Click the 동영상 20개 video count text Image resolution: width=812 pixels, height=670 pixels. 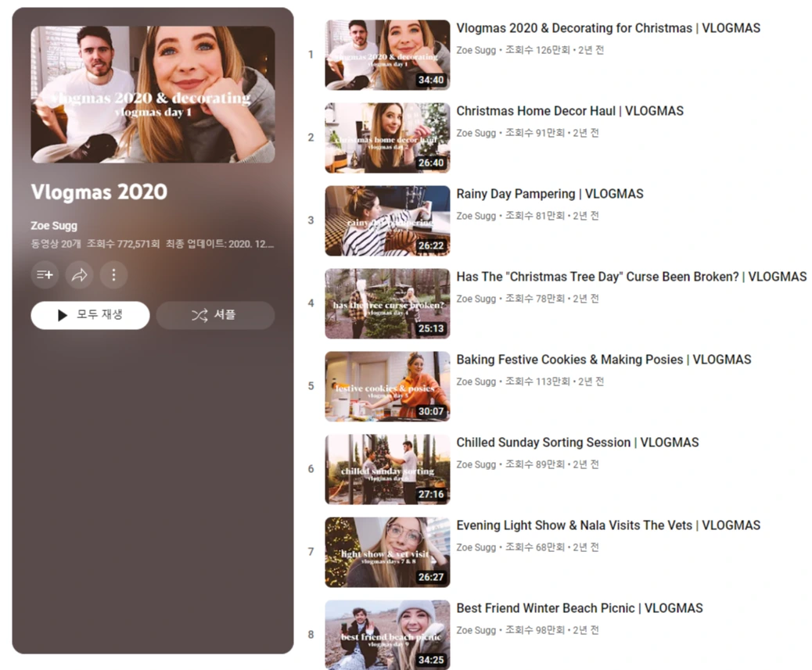click(x=56, y=244)
